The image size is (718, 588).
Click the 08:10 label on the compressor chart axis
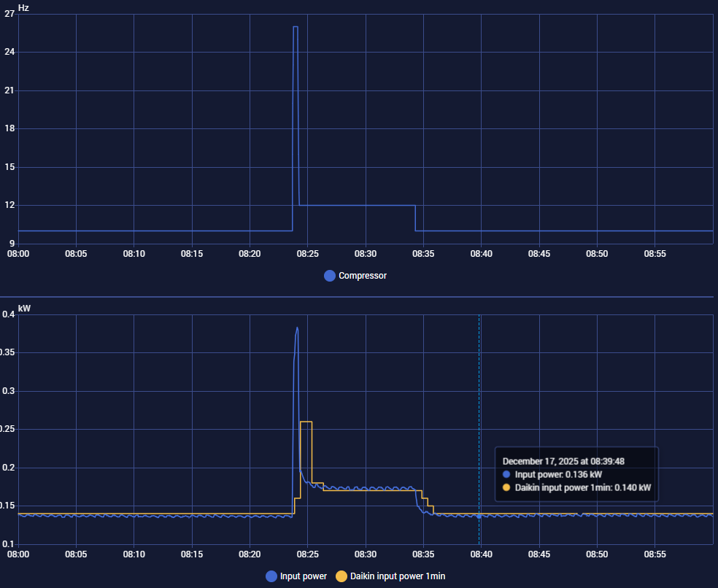click(134, 254)
